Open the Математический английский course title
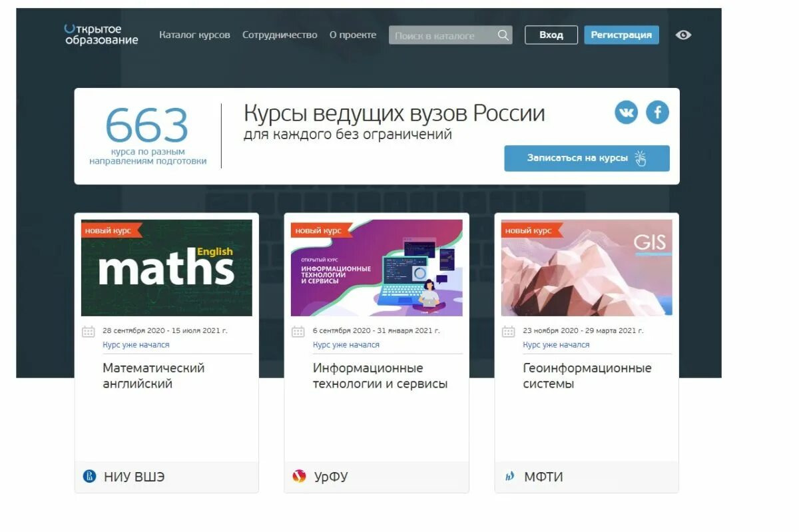The height and width of the screenshot is (532, 799). pyautogui.click(x=154, y=376)
